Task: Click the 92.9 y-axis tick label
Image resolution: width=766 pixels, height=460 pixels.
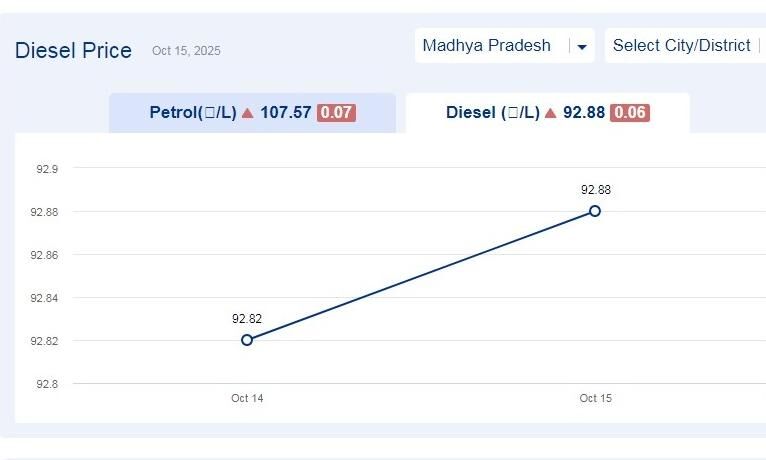Action: pyautogui.click(x=47, y=169)
